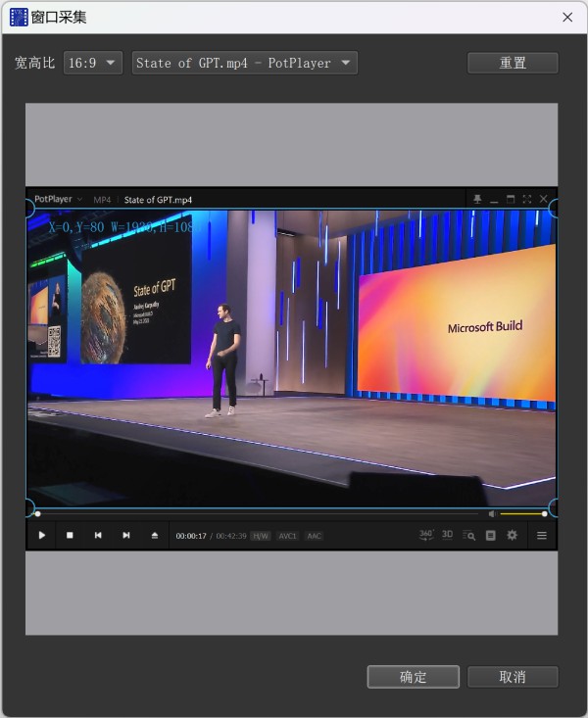Image resolution: width=588 pixels, height=718 pixels.
Task: Click the State of GPT.mp4 title text
Action: (x=158, y=200)
